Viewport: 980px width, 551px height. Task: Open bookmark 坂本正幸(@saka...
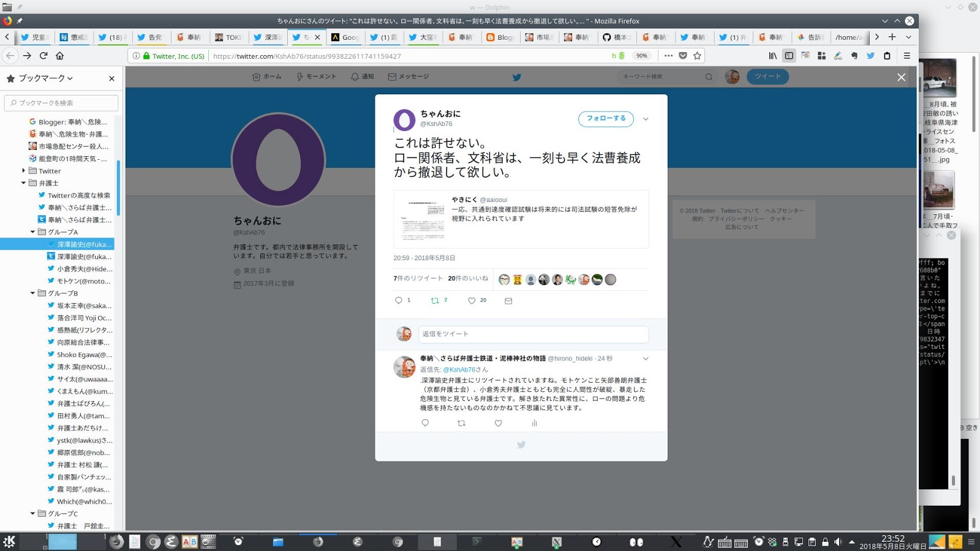tap(80, 305)
